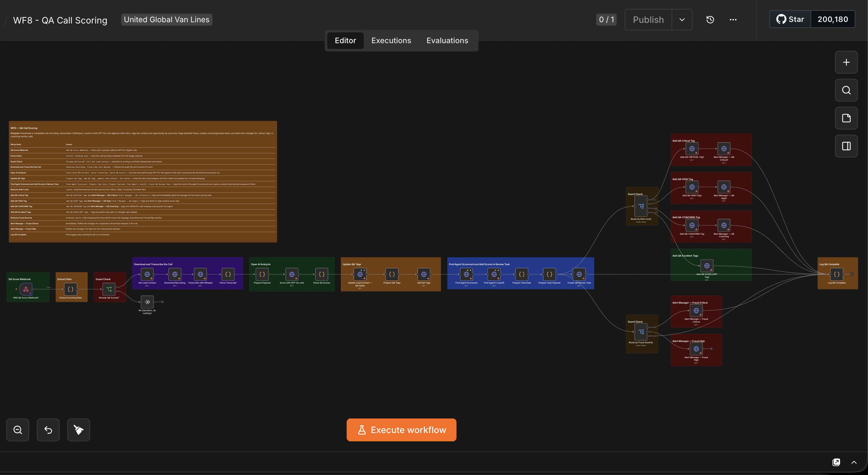Select the Add QA-CRITICAL Tag1 node
Screen dimensions: 868x475
pyautogui.click(x=692, y=149)
